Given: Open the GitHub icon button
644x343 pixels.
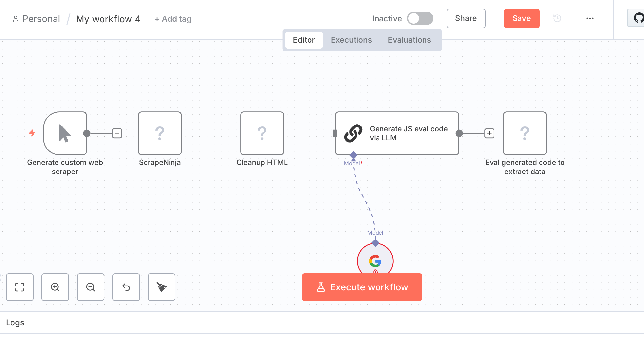Looking at the screenshot, I should (x=637, y=18).
